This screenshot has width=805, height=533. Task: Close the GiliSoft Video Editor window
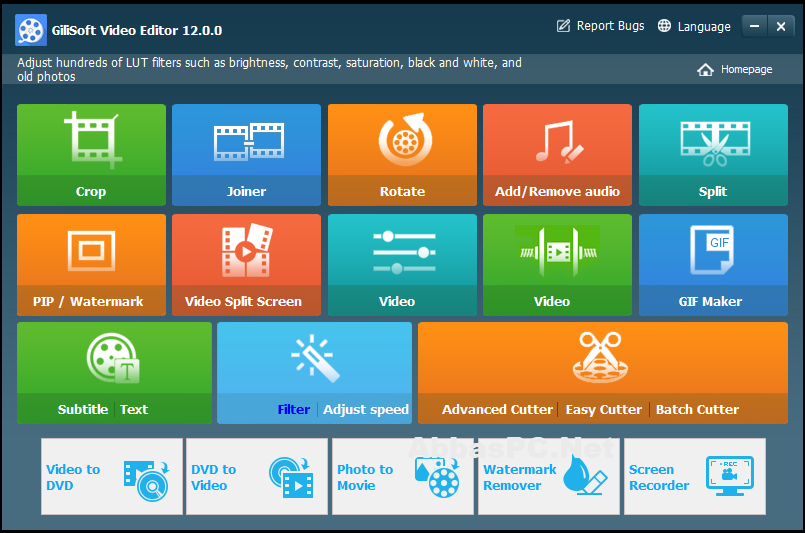781,26
